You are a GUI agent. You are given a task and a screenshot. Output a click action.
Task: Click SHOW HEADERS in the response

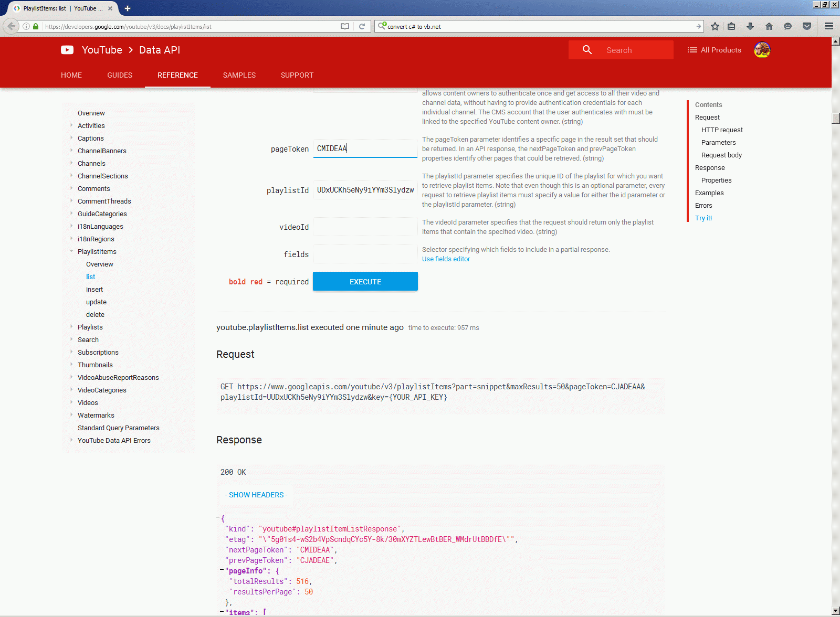click(x=256, y=495)
